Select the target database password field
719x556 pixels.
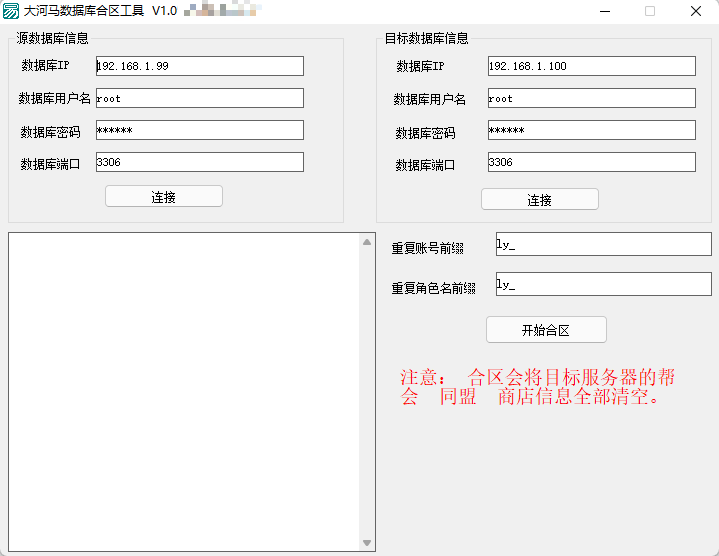pyautogui.click(x=591, y=130)
